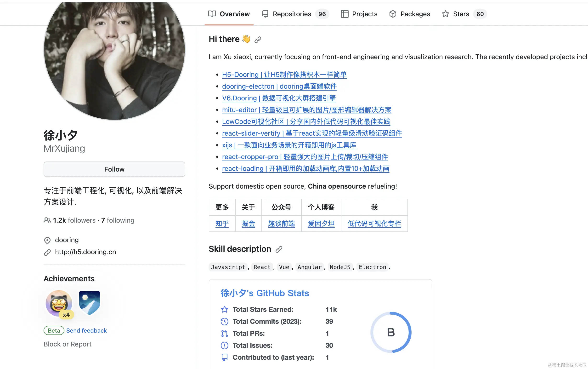Open the 徐小夕's GitHub Stats card title
Viewport: 588px width, 369px height.
(265, 293)
